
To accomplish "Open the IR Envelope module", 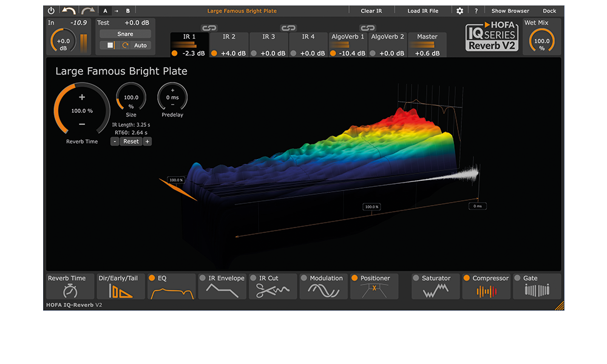I will (x=222, y=286).
